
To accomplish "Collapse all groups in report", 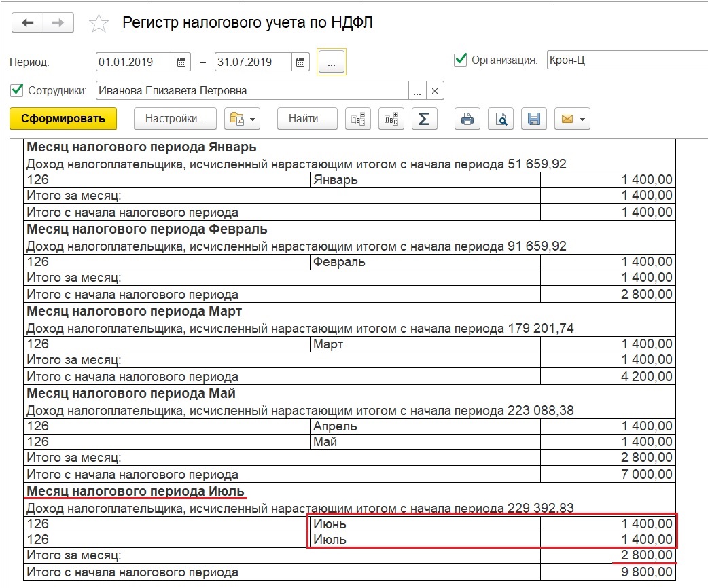I will 357,119.
